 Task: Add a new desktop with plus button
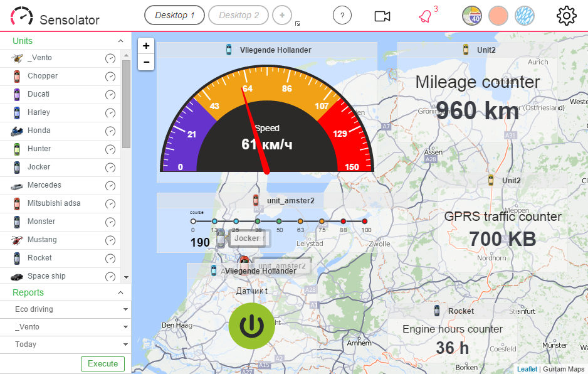pos(282,15)
